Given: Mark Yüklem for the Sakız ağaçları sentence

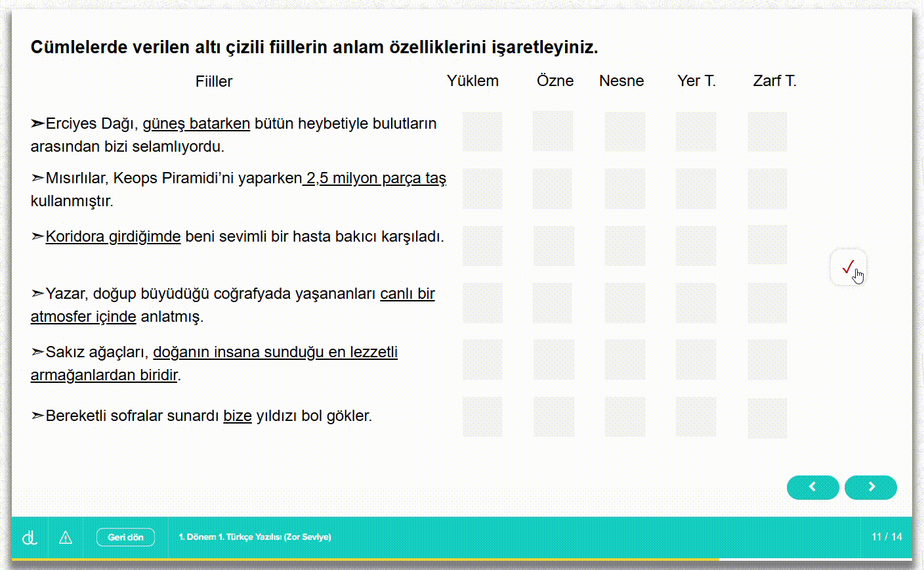Looking at the screenshot, I should coord(482,359).
